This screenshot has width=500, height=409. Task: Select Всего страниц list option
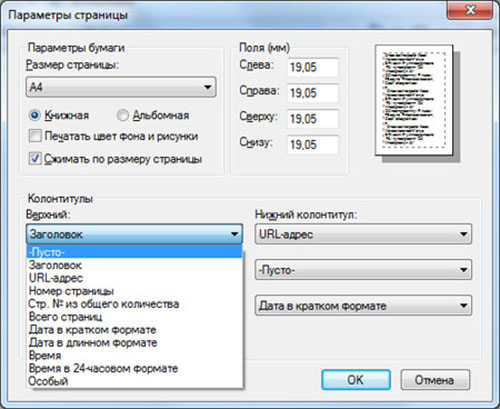point(134,317)
